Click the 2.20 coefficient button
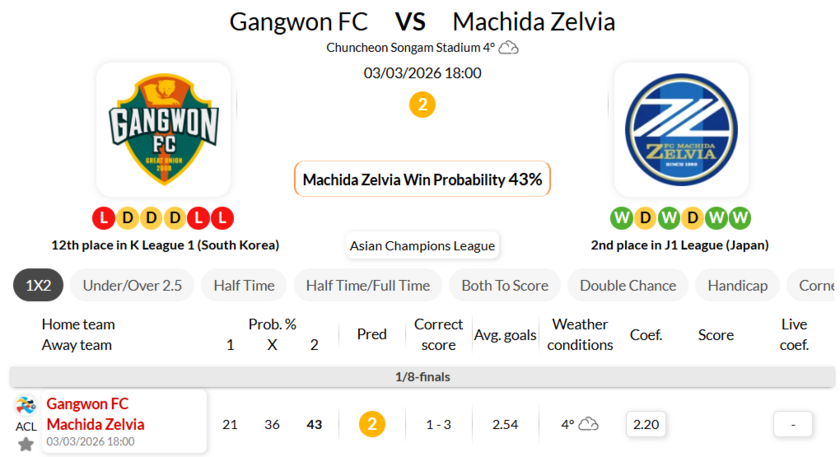This screenshot has width=840, height=457. [x=646, y=424]
